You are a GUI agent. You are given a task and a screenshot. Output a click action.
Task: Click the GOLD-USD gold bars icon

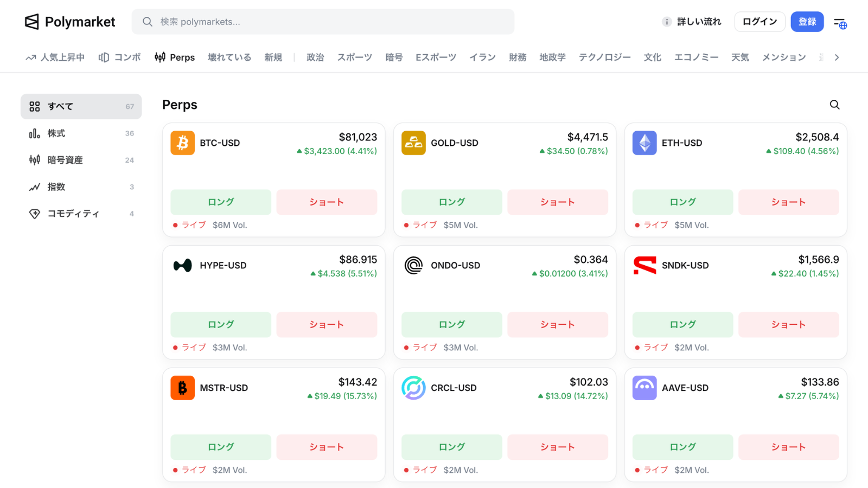coord(413,143)
